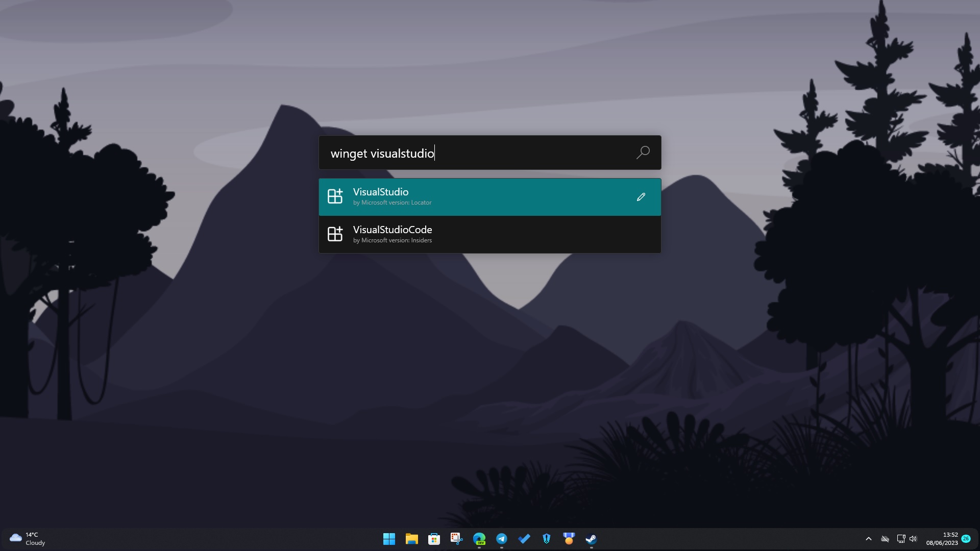The height and width of the screenshot is (551, 980).
Task: Open the blue shield app on taskbar
Action: click(546, 539)
